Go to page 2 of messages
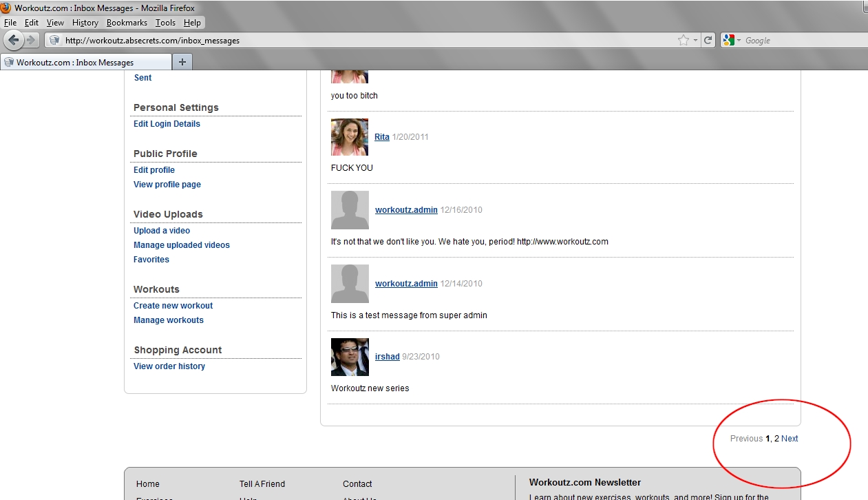The image size is (868, 500). click(776, 439)
